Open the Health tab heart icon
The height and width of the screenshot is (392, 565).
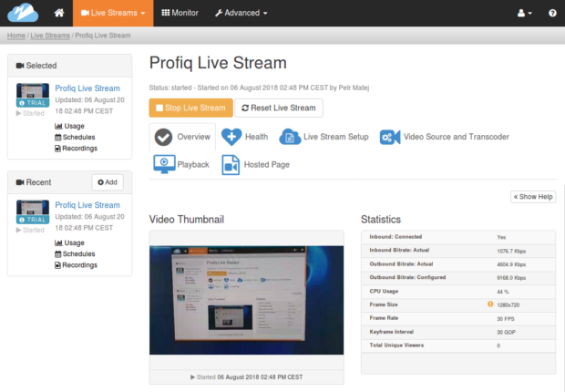(231, 137)
